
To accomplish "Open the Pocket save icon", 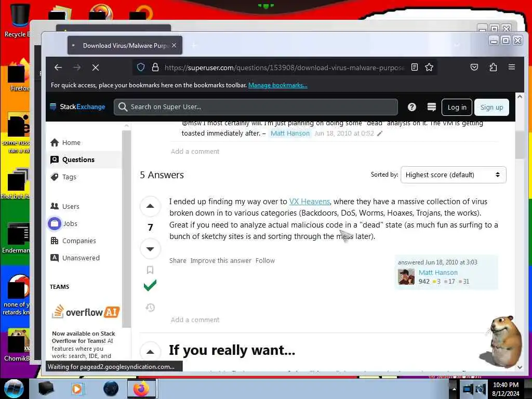I will 474,67.
